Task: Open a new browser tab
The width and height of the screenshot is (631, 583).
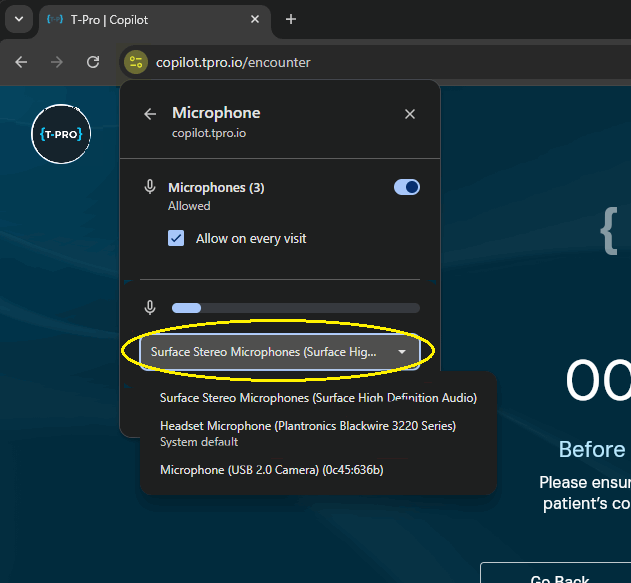Action: pos(291,19)
